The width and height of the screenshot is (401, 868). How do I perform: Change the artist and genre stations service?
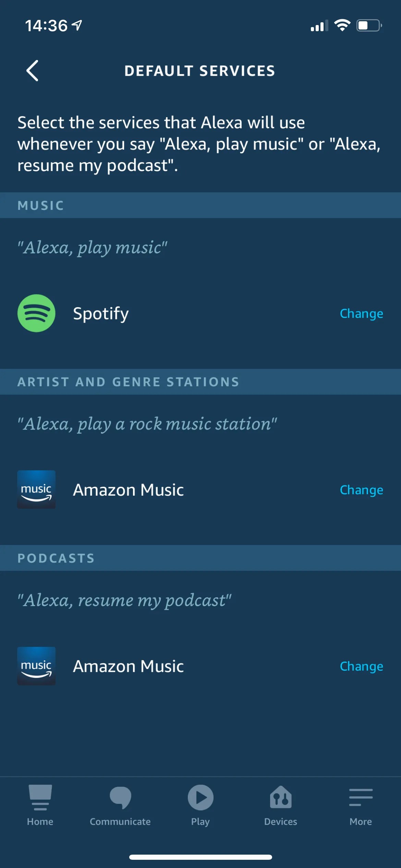(x=361, y=490)
